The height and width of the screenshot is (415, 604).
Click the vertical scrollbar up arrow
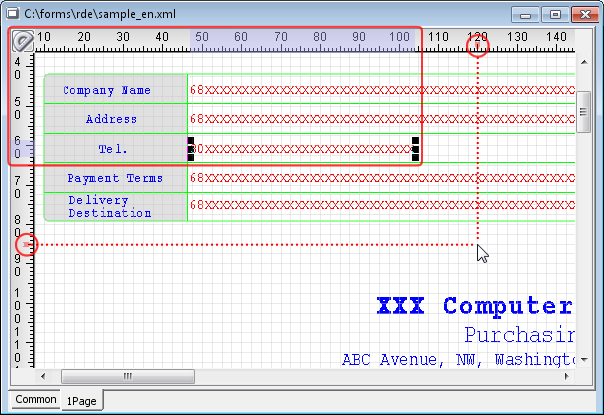pyautogui.click(x=584, y=62)
